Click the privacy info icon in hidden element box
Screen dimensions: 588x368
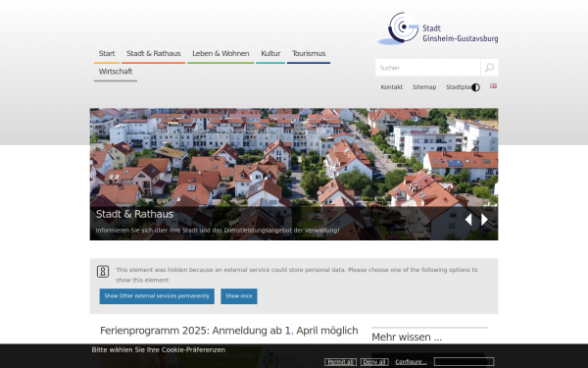tap(103, 271)
